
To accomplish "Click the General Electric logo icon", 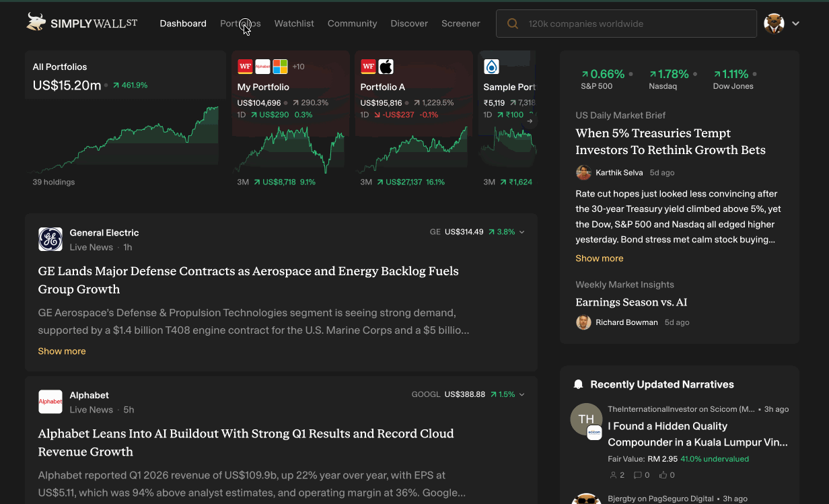I will pyautogui.click(x=50, y=239).
